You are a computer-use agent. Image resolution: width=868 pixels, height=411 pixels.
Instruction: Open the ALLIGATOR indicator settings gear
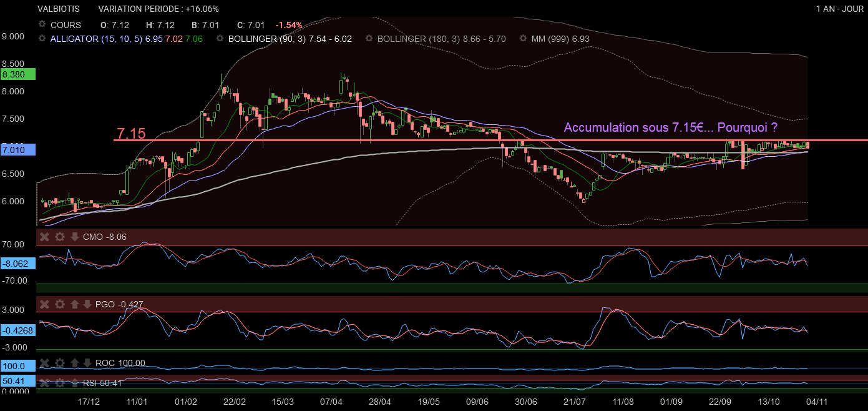(x=42, y=39)
